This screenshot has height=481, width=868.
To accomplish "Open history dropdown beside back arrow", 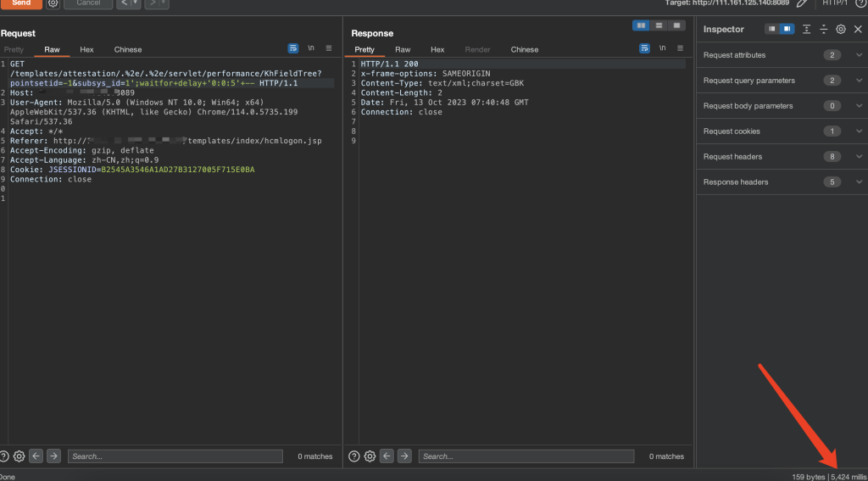I will (x=136, y=3).
